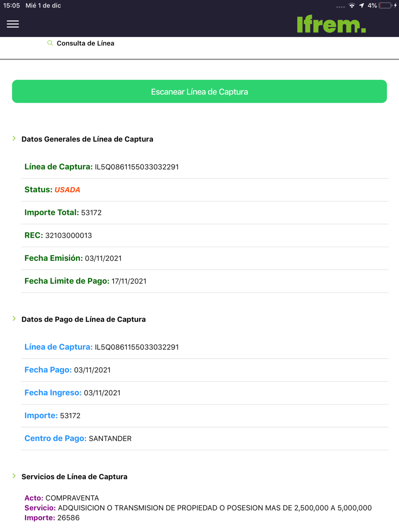Tap the location arrow status icon
Viewport: 399px width, 532px height.
[x=361, y=6]
